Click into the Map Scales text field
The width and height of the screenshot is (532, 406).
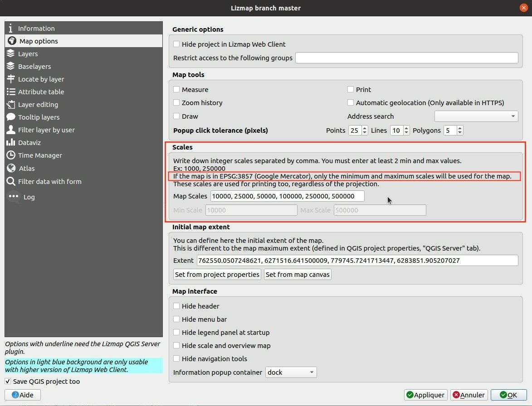pyautogui.click(x=287, y=196)
